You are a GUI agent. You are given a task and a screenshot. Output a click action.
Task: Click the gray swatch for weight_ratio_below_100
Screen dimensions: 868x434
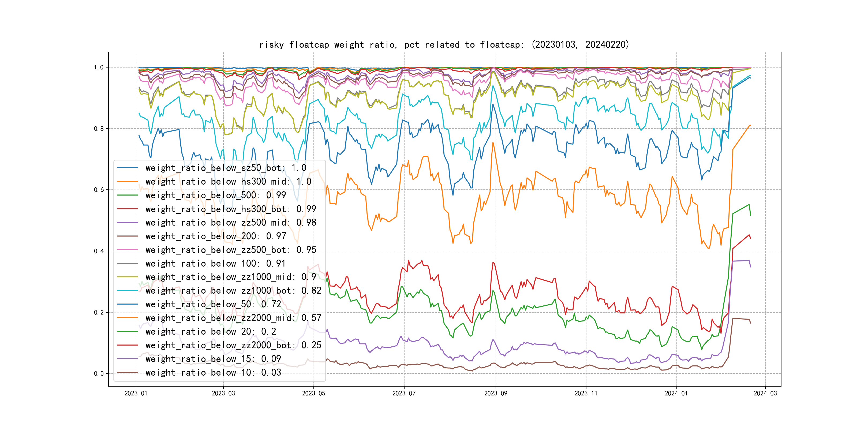pyautogui.click(x=127, y=264)
